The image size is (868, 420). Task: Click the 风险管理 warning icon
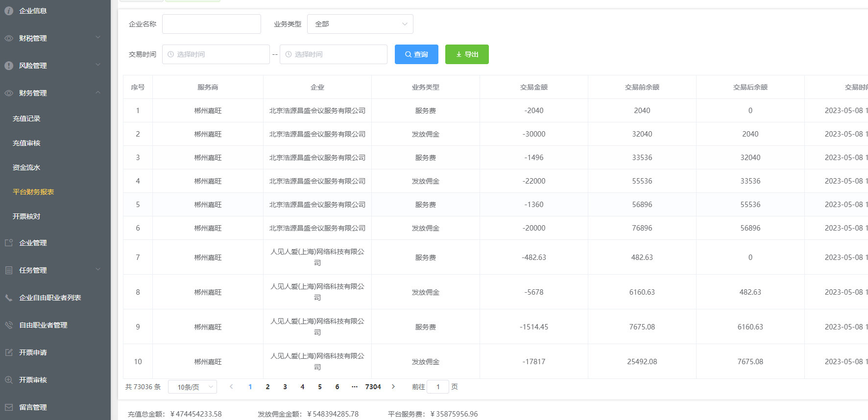[9, 66]
